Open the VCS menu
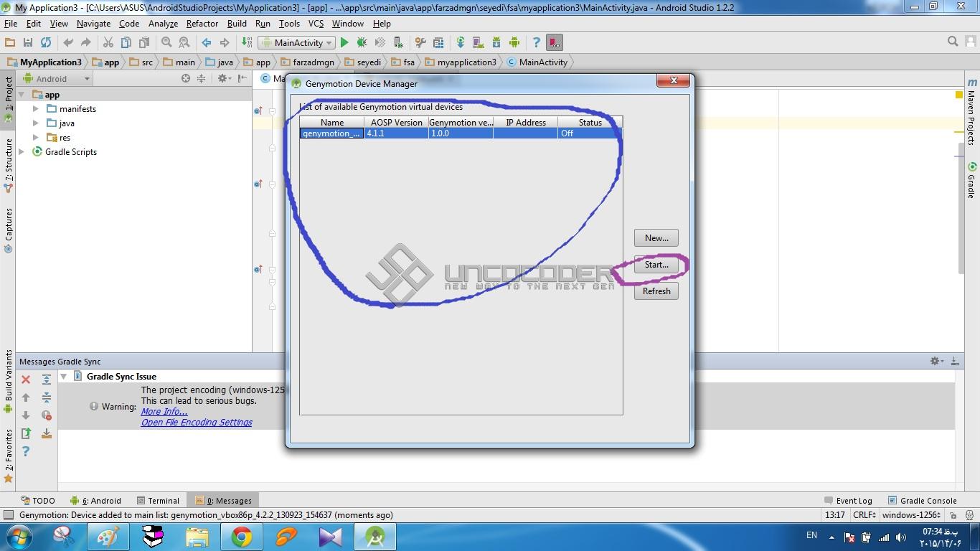Viewport: 980px width, 551px height. tap(316, 24)
